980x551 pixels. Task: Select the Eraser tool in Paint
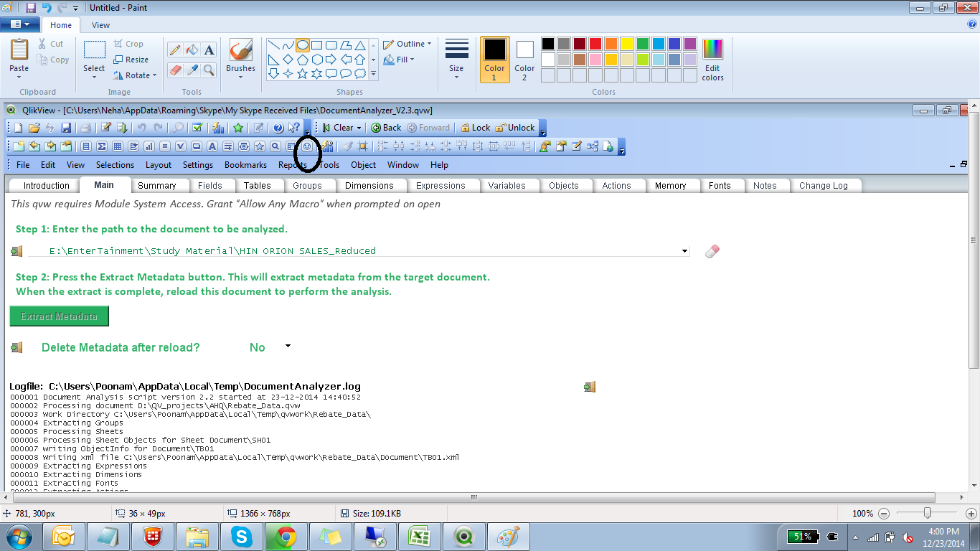click(x=174, y=70)
